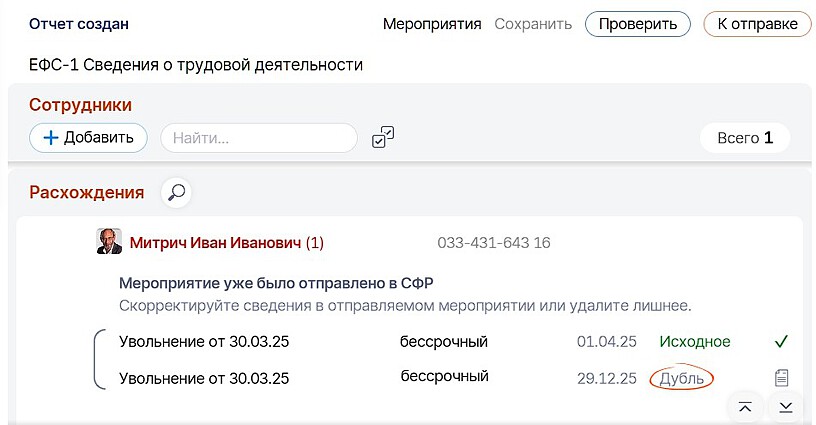Expand all with the down-arrow icon
The width and height of the screenshot is (816, 425).
pyautogui.click(x=786, y=406)
